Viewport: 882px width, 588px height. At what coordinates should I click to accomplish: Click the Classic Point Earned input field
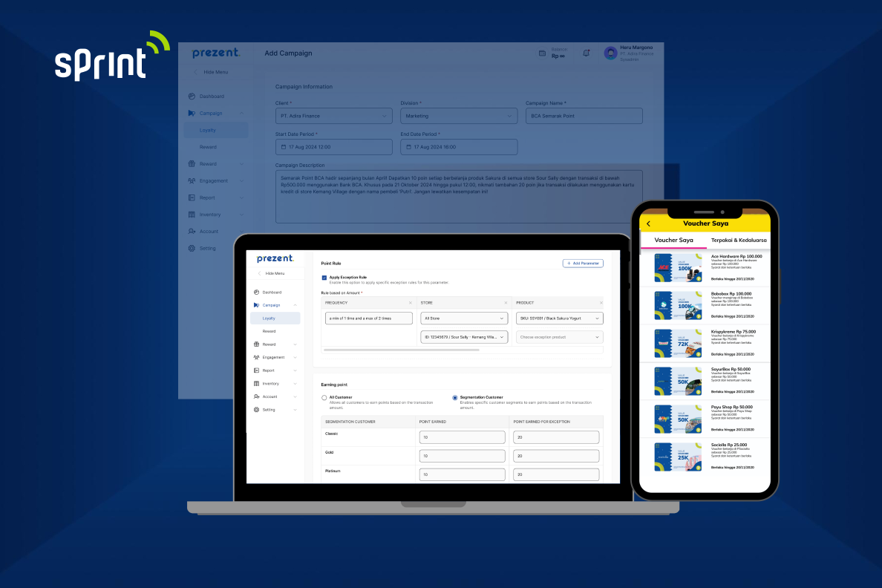[x=462, y=437]
